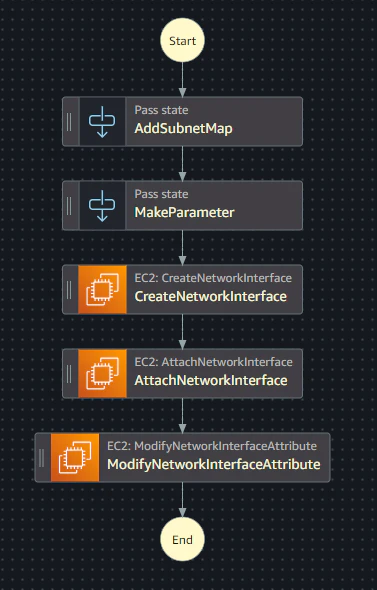Grab the drag handle of MakeParameter state
Viewport: 377px width, 590px height.
[69, 205]
